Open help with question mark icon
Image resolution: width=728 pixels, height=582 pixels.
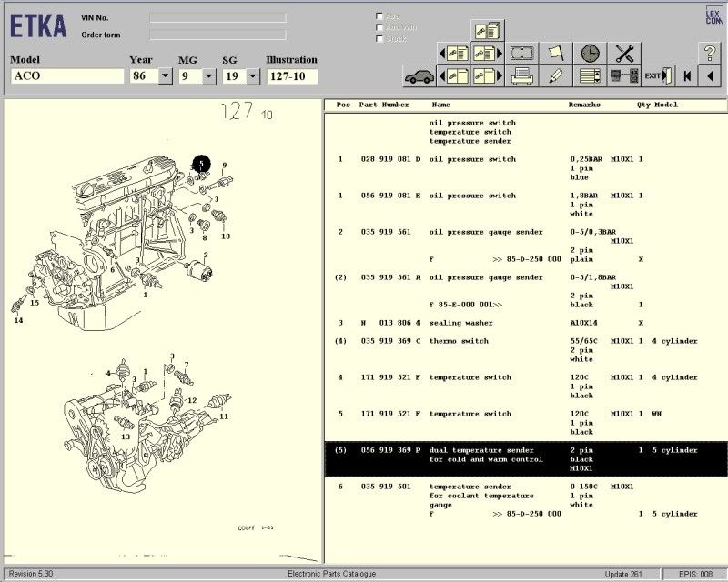pyautogui.click(x=709, y=54)
